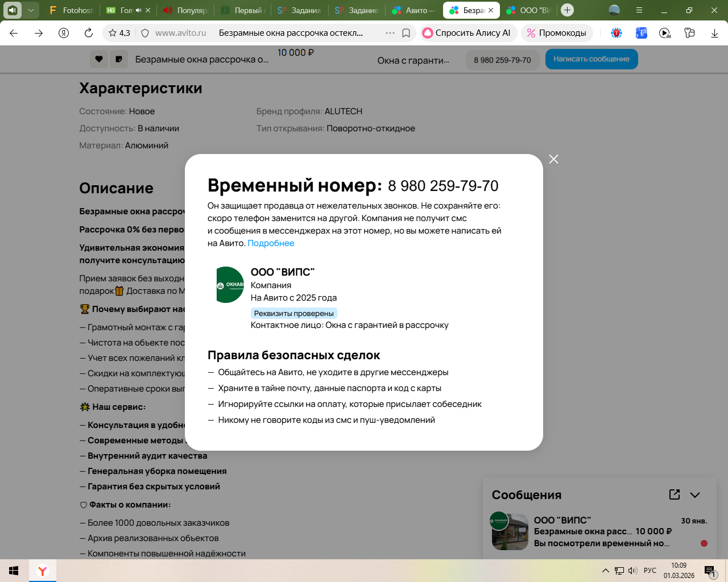Add listing to favorites with heart icon

[99, 59]
